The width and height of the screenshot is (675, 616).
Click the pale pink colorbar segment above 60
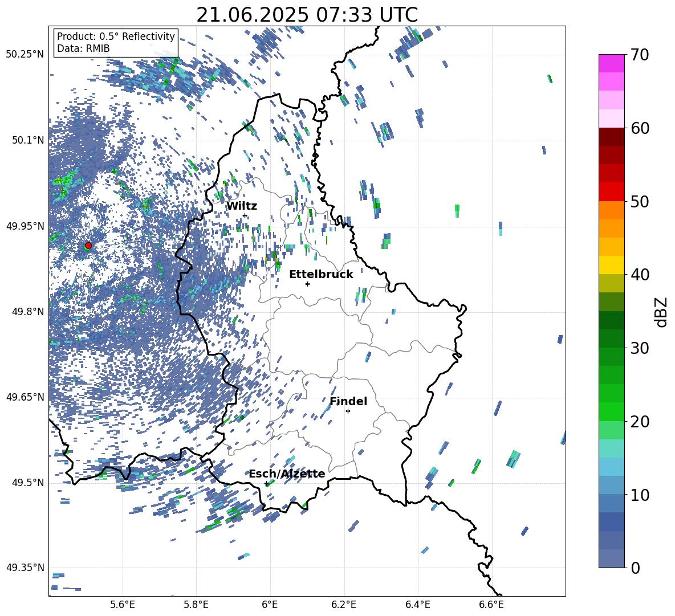(611, 119)
